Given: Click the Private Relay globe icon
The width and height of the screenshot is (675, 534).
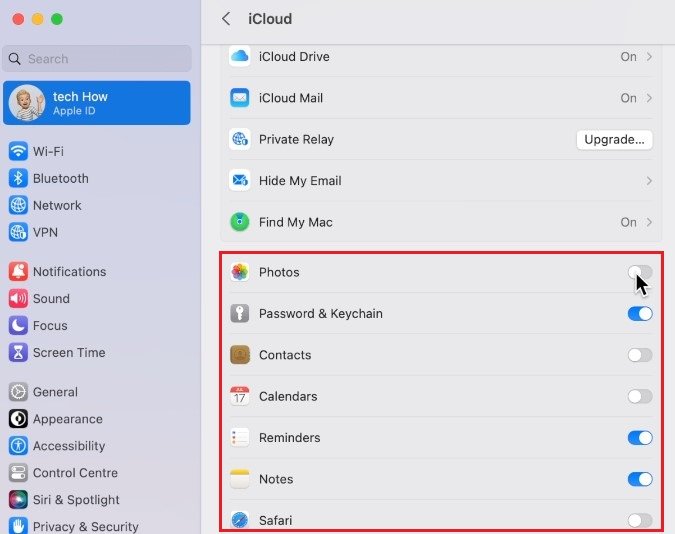Looking at the screenshot, I should 240,139.
